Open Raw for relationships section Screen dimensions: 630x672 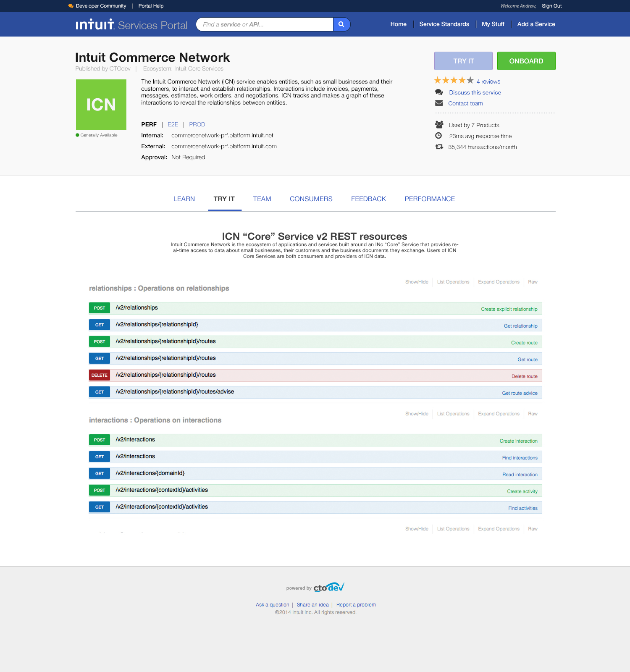533,282
